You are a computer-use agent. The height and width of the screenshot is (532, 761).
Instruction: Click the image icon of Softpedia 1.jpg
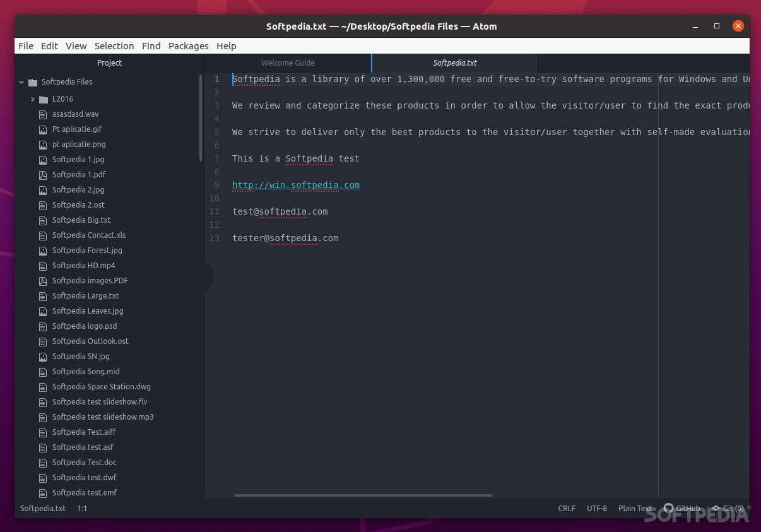coord(43,160)
